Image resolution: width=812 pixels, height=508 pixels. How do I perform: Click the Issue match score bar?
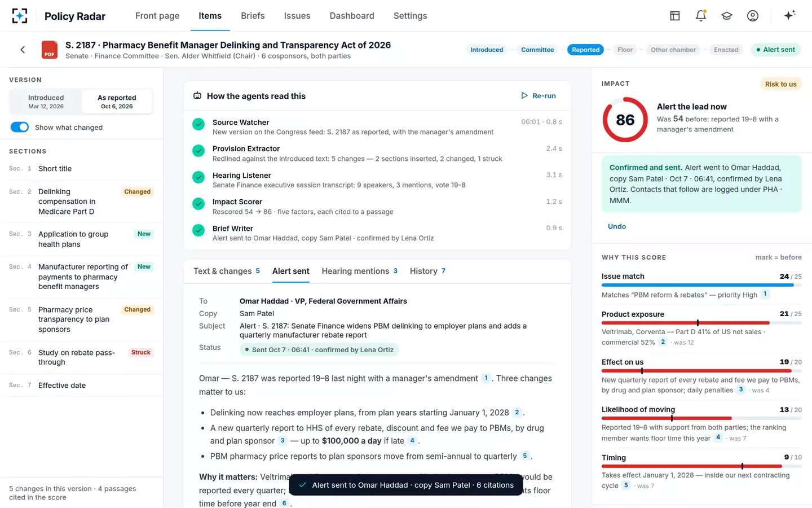[x=701, y=285]
